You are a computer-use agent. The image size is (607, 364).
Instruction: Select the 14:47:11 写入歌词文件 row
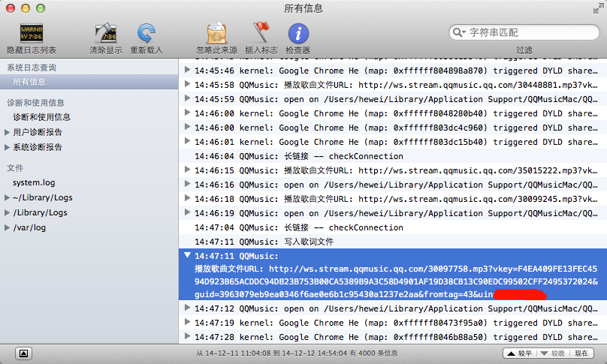coord(393,242)
